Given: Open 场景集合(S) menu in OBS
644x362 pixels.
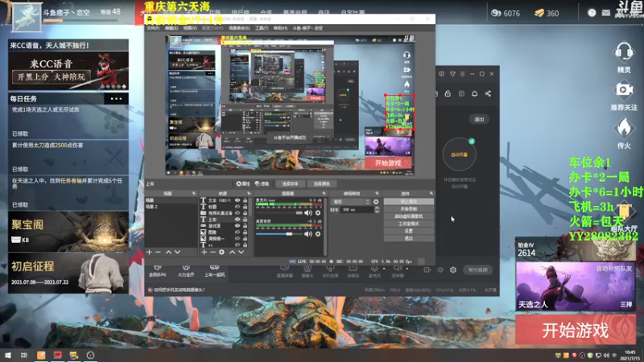Looking at the screenshot, I should coord(239,28).
